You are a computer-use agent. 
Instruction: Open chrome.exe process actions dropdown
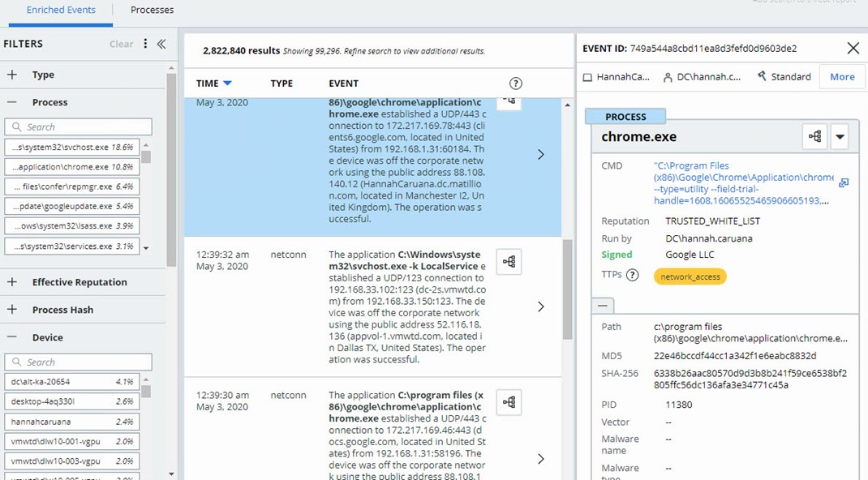840,136
